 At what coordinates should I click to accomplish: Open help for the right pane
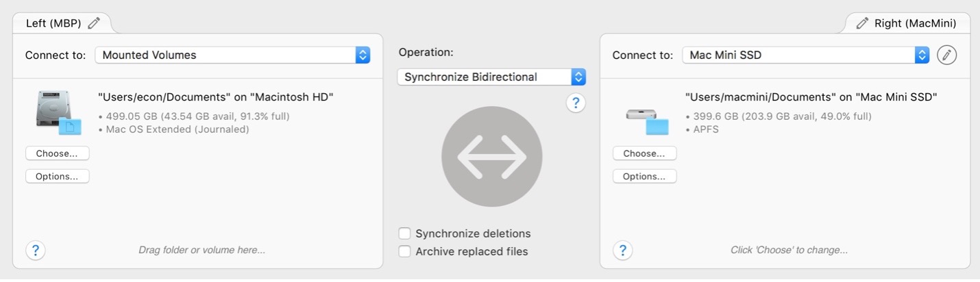tap(622, 250)
